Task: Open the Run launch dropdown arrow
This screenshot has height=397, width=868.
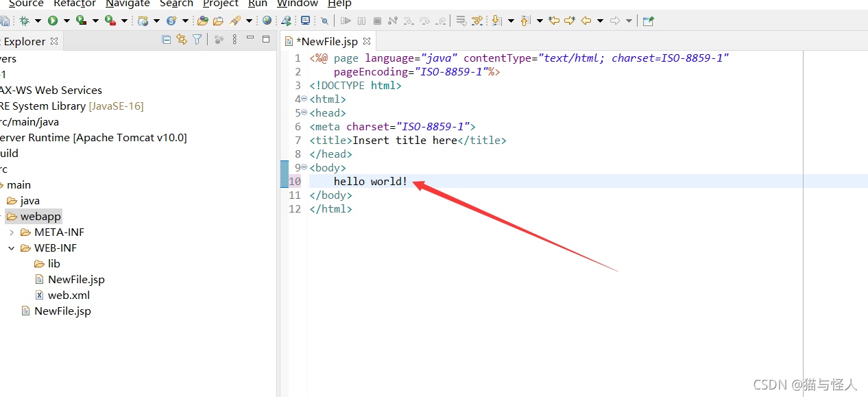Action: pyautogui.click(x=67, y=21)
